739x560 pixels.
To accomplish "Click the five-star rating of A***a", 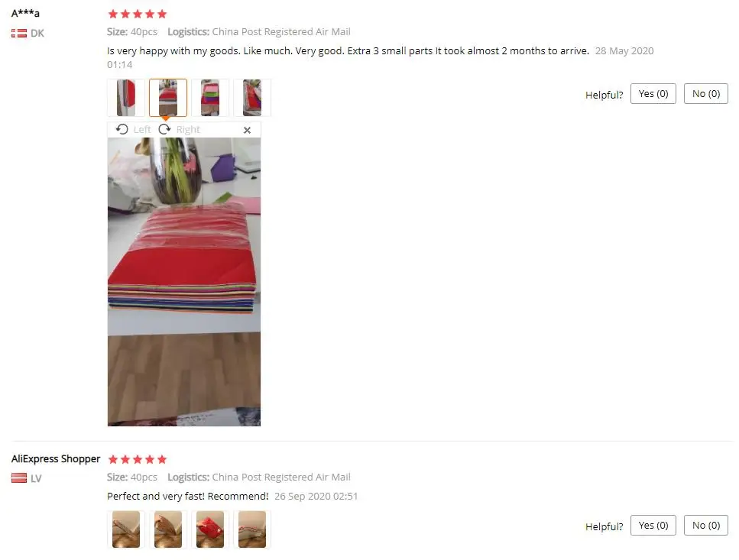I will pos(137,14).
